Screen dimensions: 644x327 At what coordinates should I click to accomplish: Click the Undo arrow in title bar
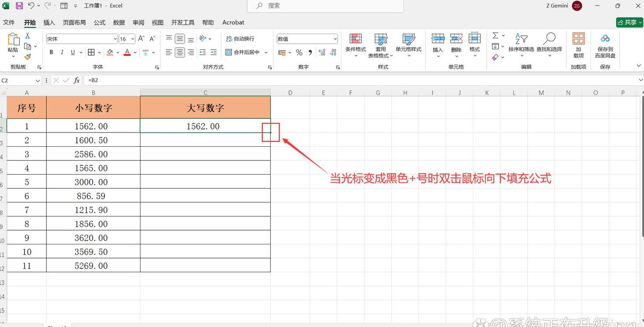coord(31,6)
